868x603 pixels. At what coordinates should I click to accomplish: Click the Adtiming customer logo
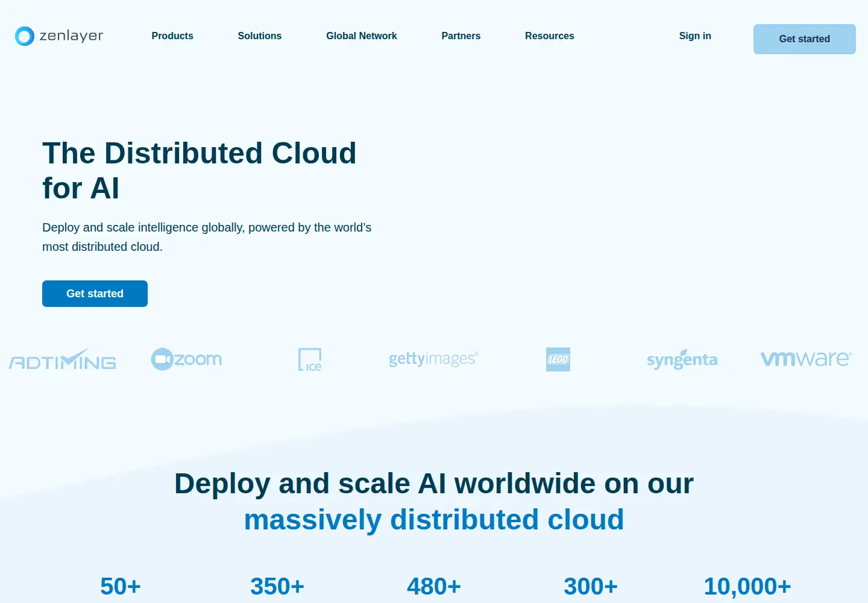pos(62,359)
